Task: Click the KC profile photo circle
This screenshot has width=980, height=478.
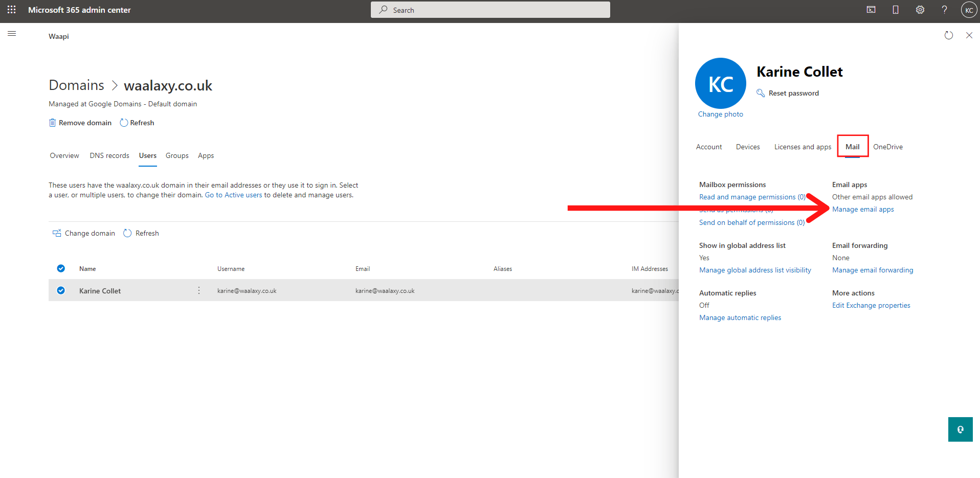Action: coord(721,83)
